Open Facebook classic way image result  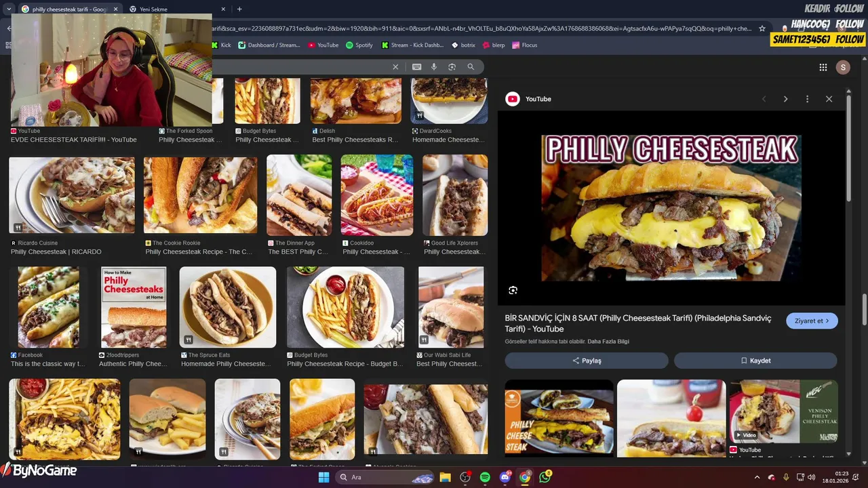pos(48,307)
